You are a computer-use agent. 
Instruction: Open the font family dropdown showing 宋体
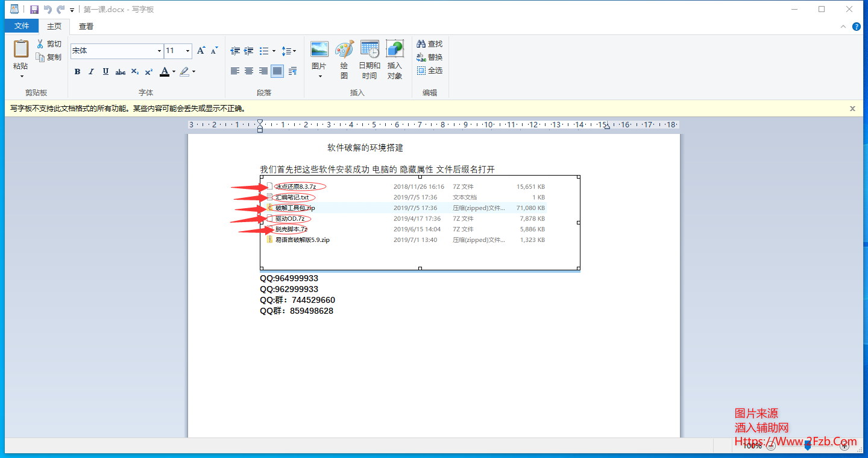click(159, 51)
